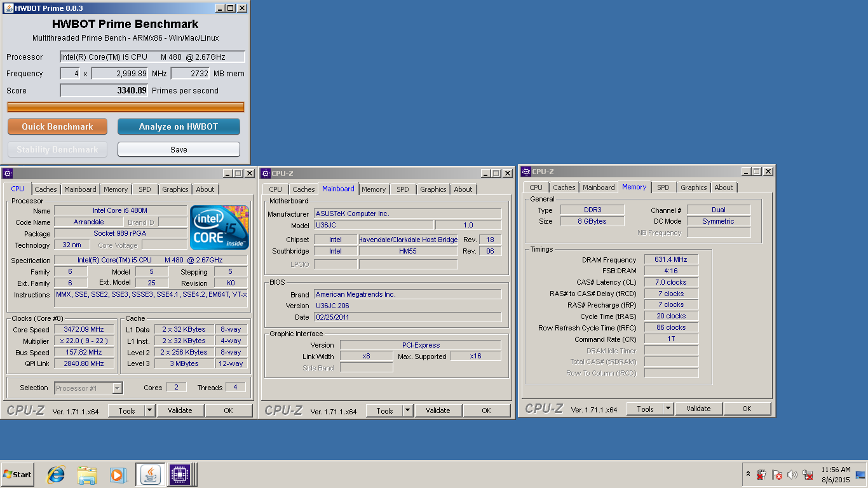The height and width of the screenshot is (488, 868).
Task: Click the CPU-Z title icon in the Memory window
Action: pos(526,172)
